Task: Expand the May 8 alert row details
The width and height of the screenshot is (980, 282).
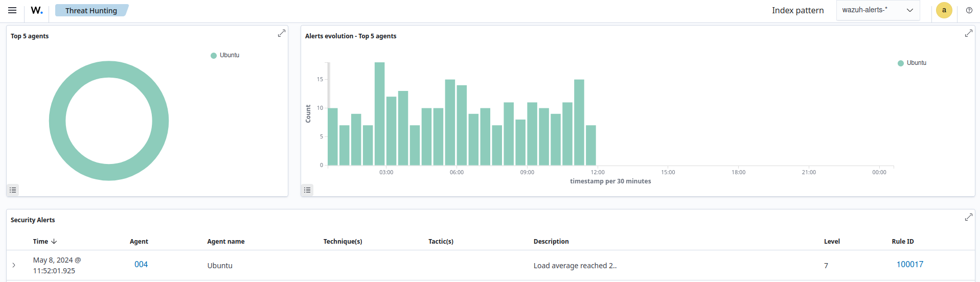Action: [14, 265]
